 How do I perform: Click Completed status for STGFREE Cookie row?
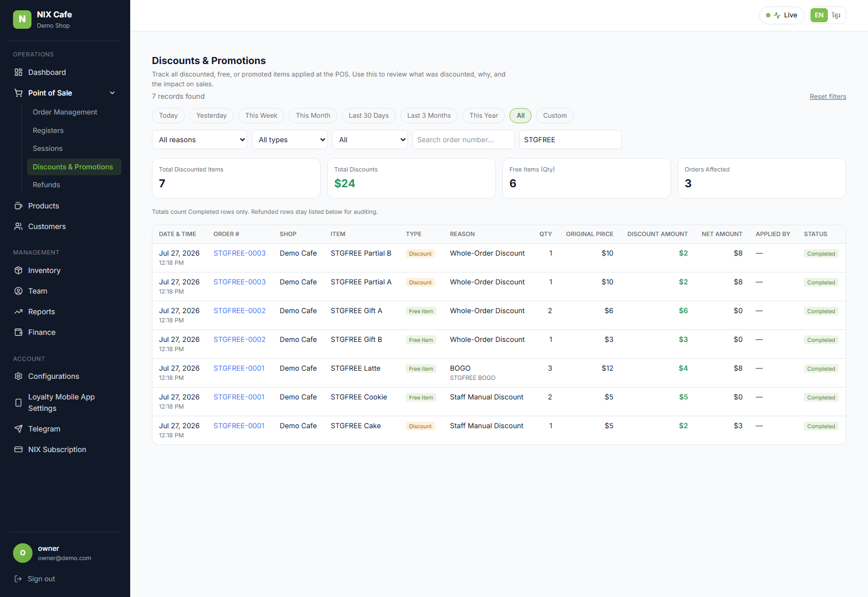click(821, 397)
